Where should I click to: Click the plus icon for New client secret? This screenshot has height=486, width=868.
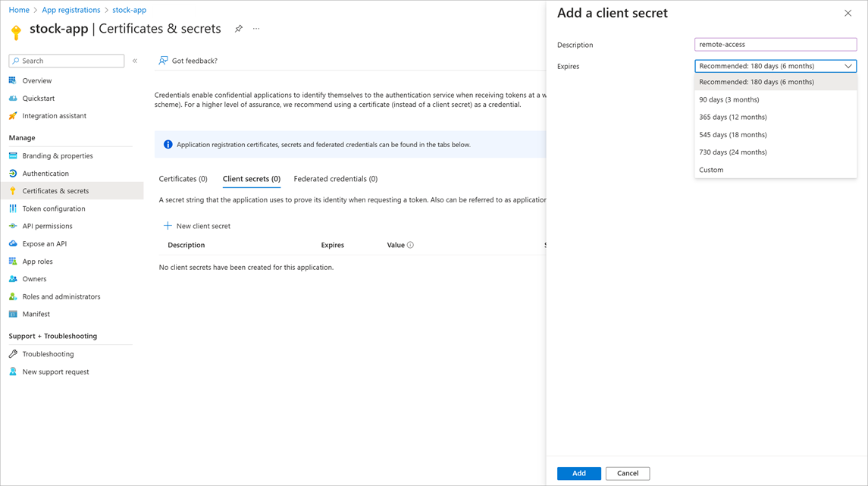(x=168, y=225)
